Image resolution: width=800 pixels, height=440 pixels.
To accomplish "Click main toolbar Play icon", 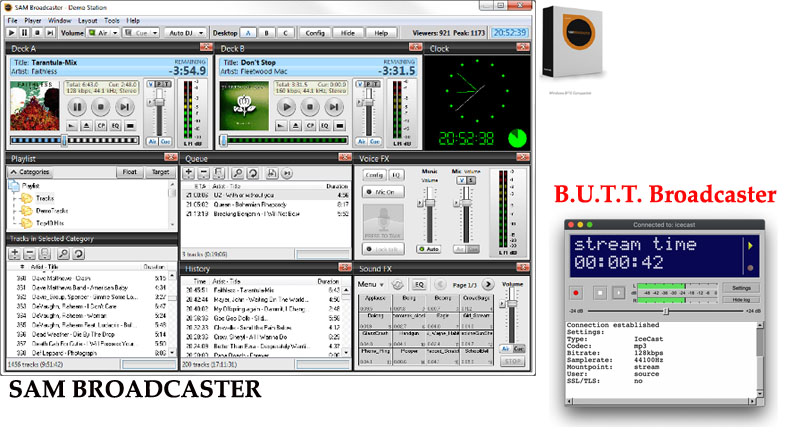I will pos(12,33).
